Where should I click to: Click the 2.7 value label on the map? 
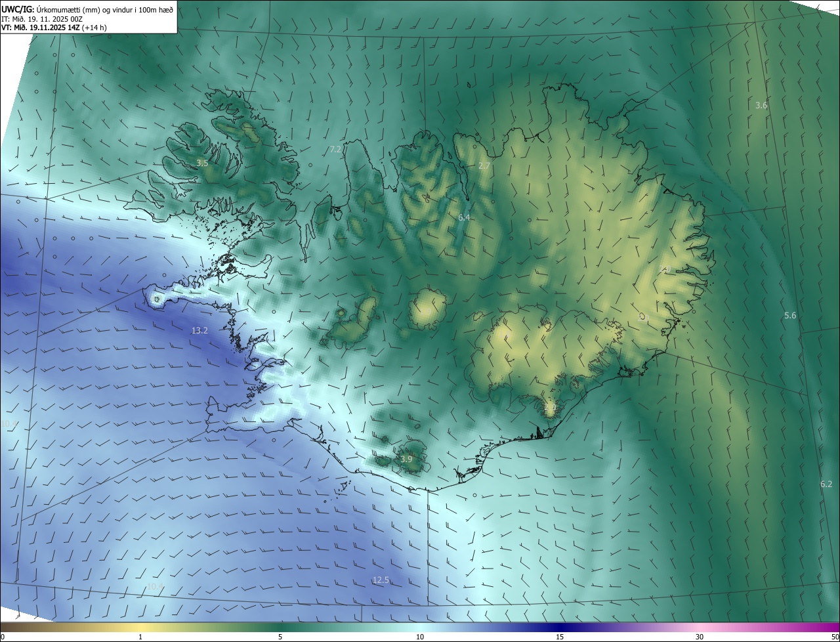click(484, 166)
